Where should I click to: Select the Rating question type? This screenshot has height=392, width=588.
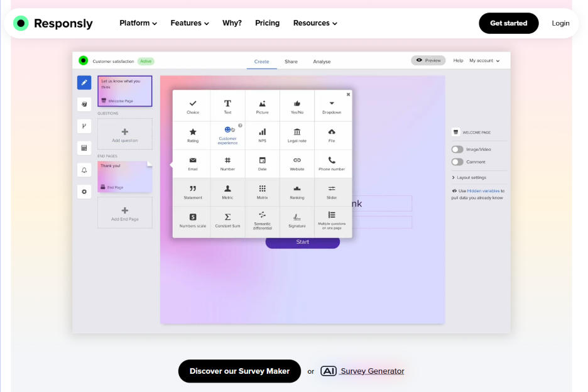(192, 134)
